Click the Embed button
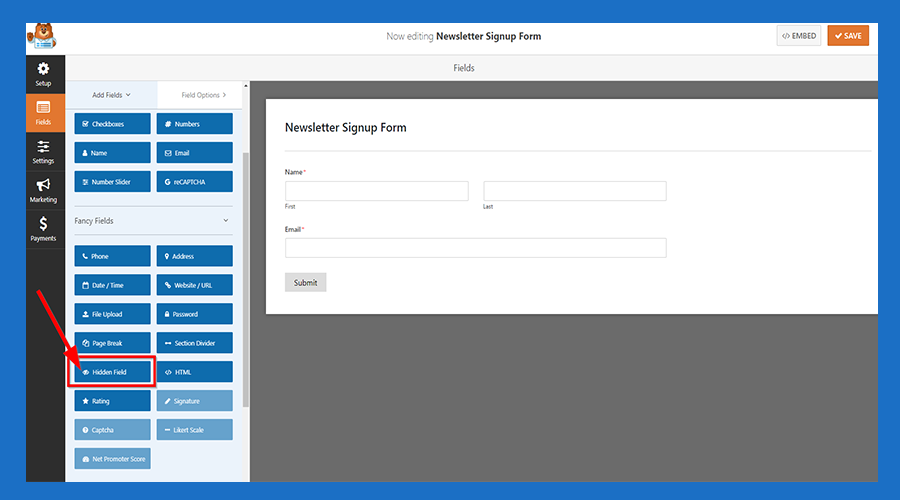Viewport: 900px width, 500px height. [x=798, y=36]
